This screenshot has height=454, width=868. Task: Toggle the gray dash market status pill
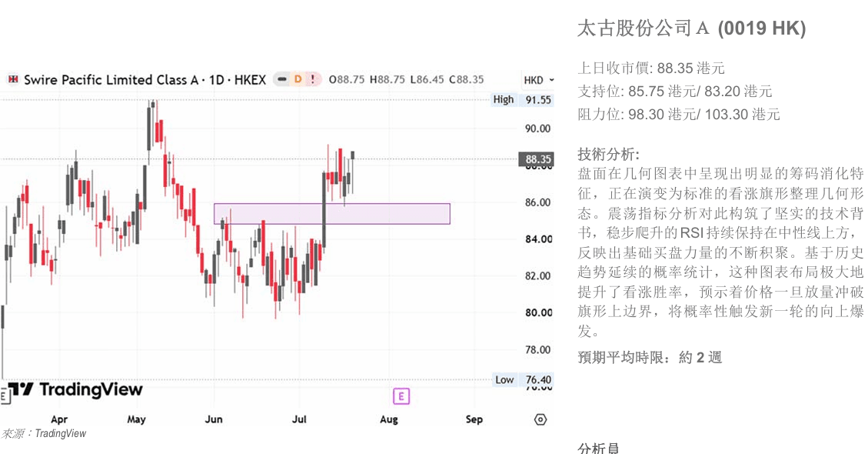point(282,80)
